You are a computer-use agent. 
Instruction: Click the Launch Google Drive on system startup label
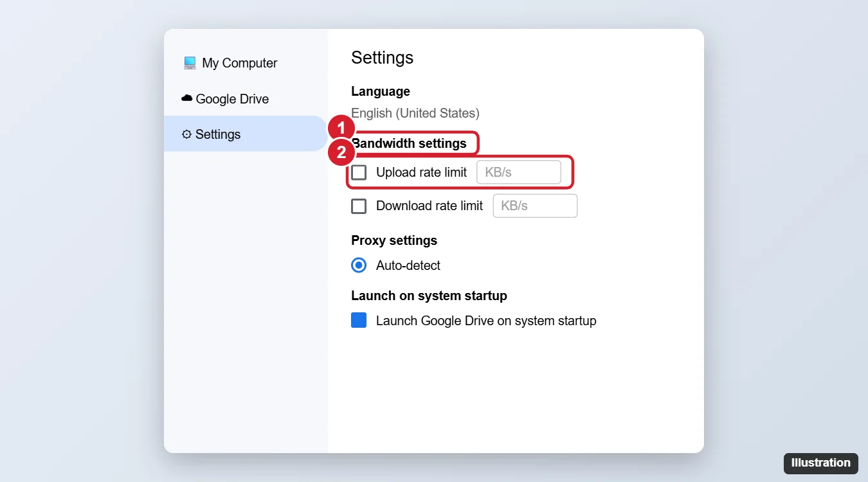click(x=486, y=321)
